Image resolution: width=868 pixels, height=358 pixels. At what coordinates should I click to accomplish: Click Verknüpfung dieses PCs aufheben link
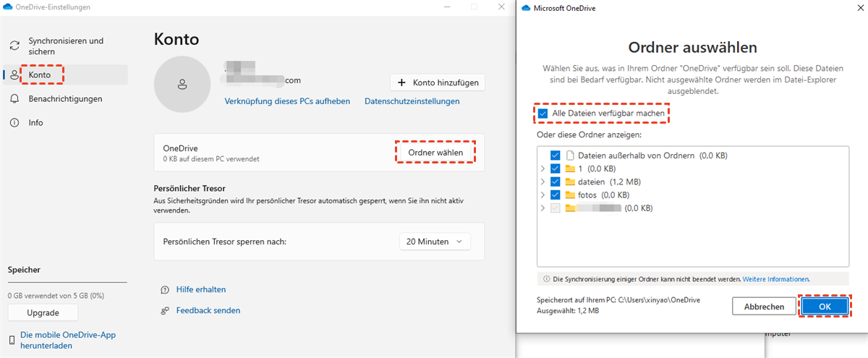(287, 101)
